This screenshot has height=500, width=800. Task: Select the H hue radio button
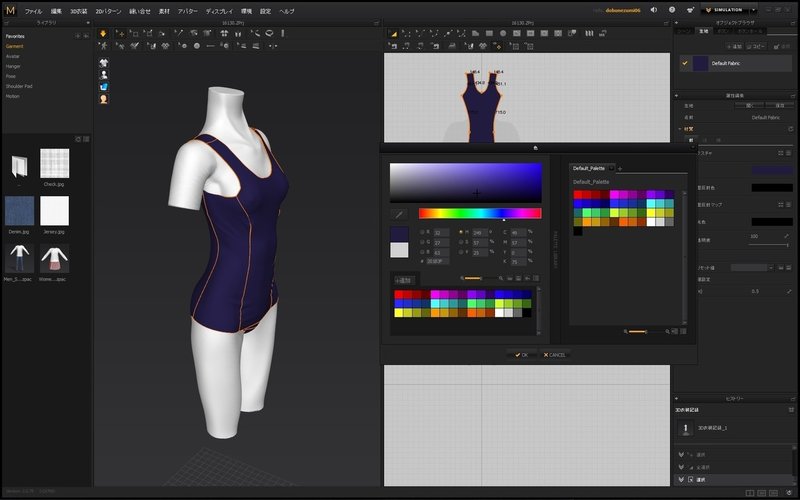pyautogui.click(x=461, y=232)
